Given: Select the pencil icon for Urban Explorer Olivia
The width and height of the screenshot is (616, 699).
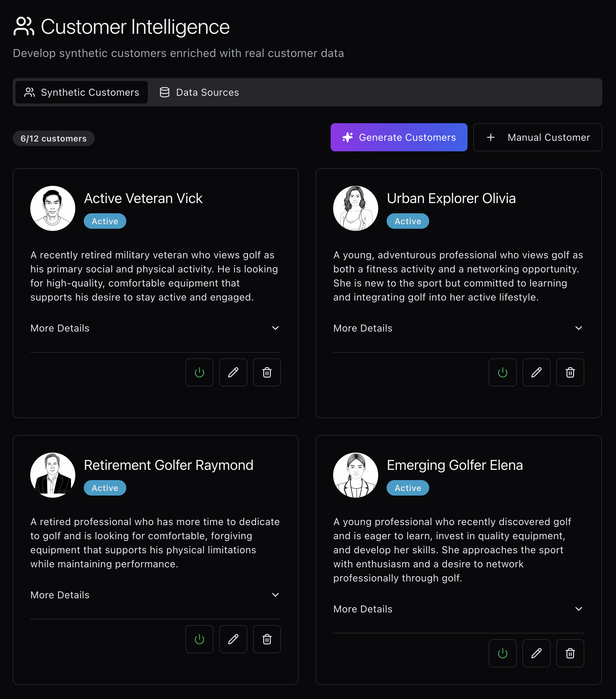Looking at the screenshot, I should pyautogui.click(x=536, y=372).
